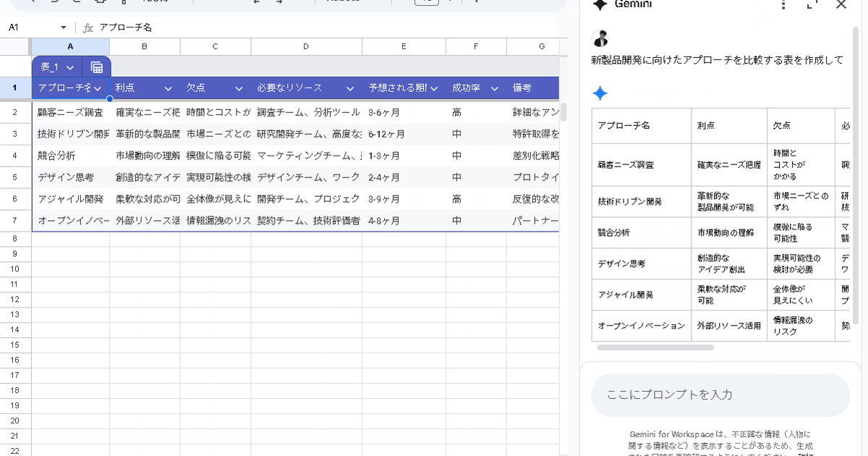
Task: Open the 成功率 column filter dropdown
Action: 495,88
